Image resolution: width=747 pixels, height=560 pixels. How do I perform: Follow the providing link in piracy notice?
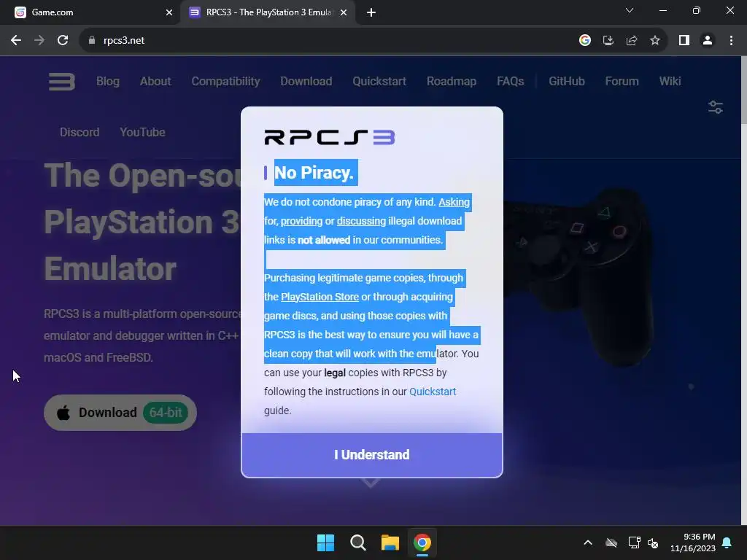coord(301,221)
